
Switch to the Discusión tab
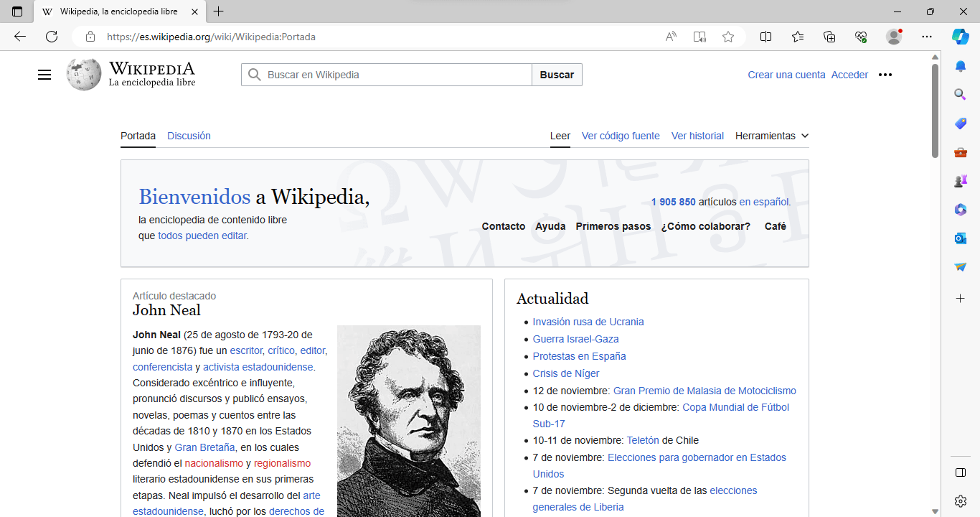pos(189,136)
